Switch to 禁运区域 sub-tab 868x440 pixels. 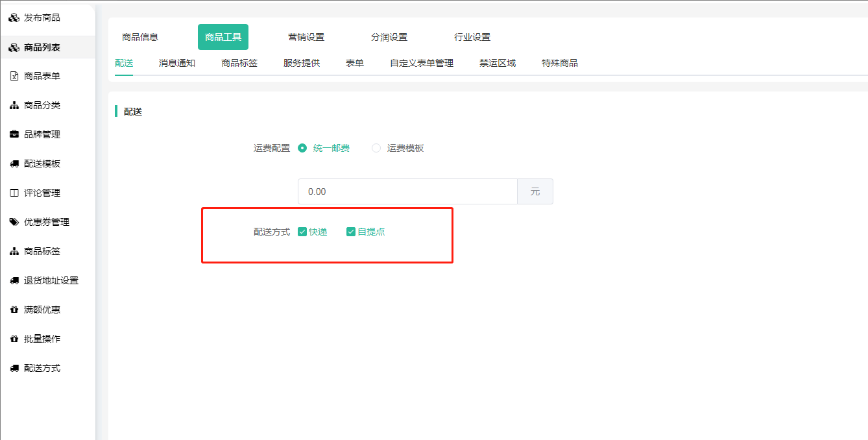pyautogui.click(x=498, y=63)
